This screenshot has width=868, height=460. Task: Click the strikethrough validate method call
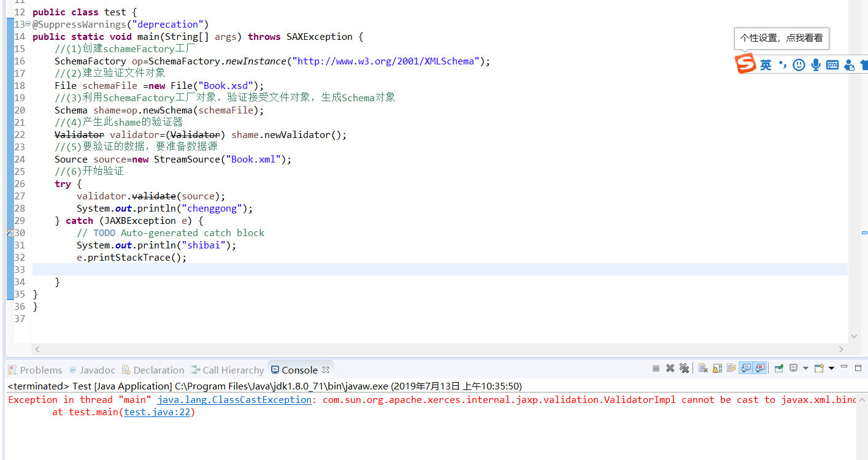pyautogui.click(x=154, y=196)
